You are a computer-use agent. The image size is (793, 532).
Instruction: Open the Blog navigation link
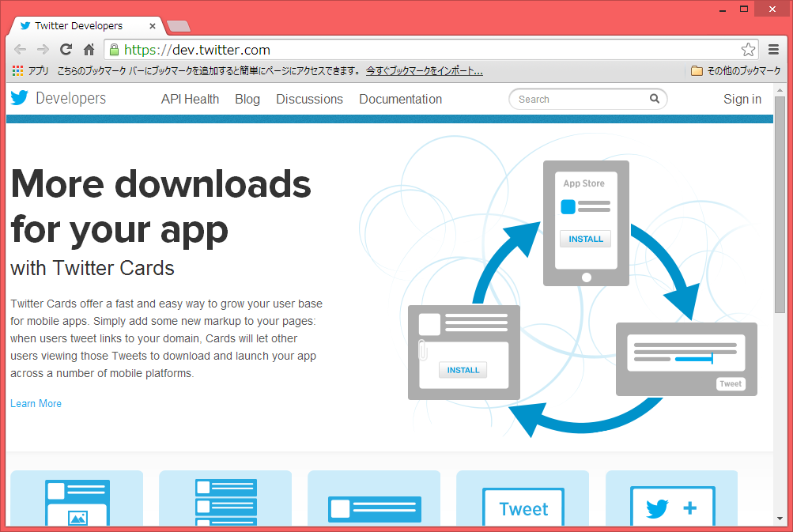247,99
